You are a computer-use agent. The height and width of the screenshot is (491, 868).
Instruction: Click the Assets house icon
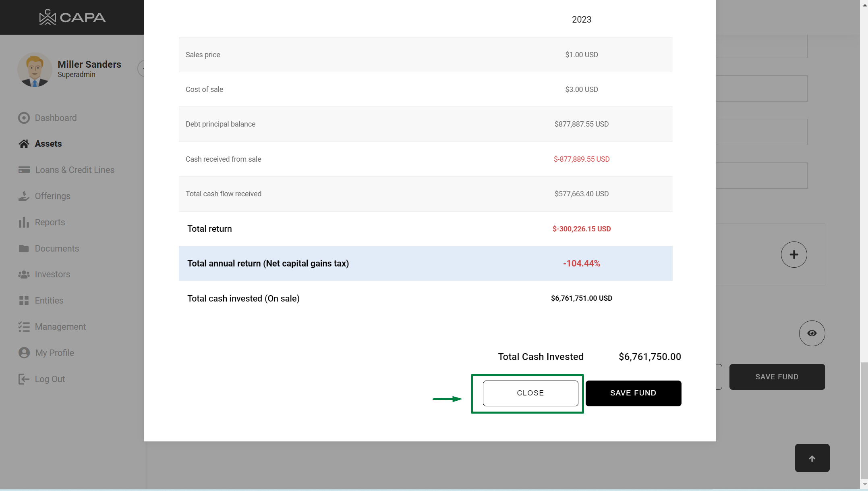point(24,144)
